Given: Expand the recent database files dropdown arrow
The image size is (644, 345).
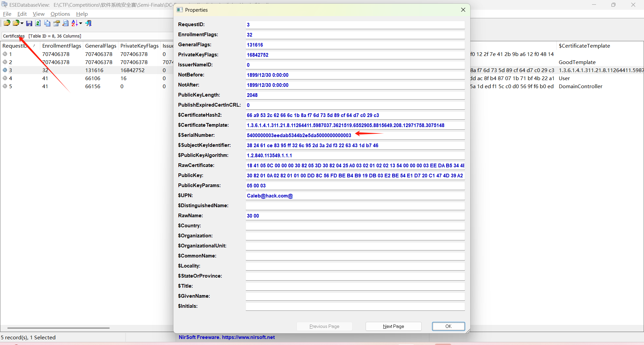Looking at the screenshot, I should [22, 23].
